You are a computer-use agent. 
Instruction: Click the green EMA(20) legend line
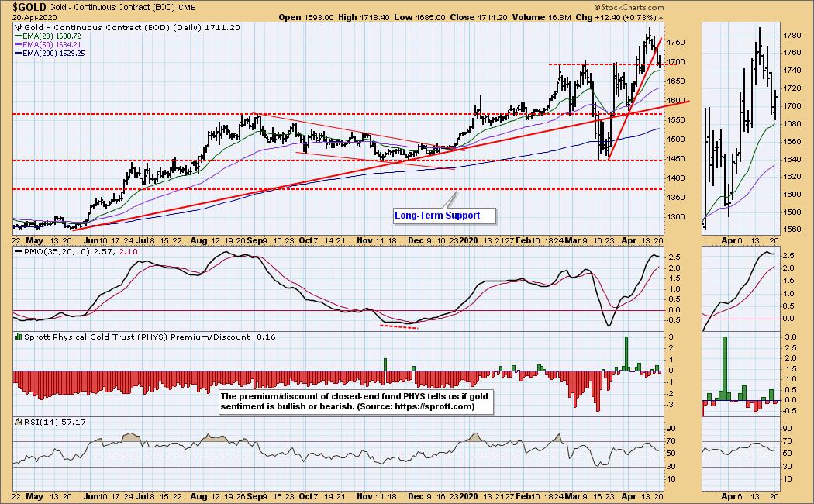click(19, 36)
